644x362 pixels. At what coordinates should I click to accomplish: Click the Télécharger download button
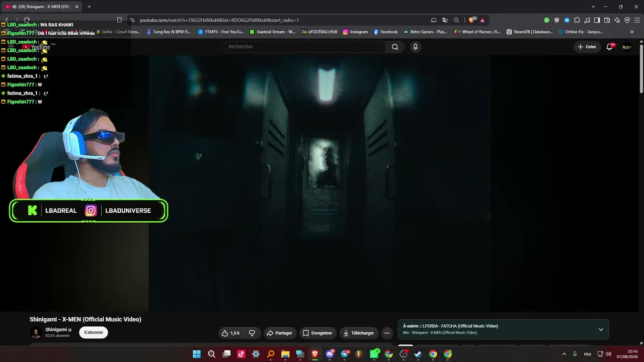click(x=359, y=333)
